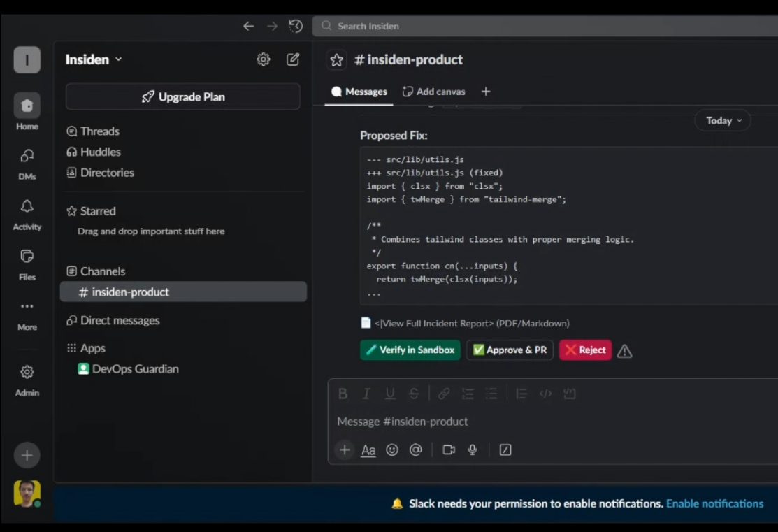The image size is (778, 532).
Task: Record a video clip
Action: (449, 450)
